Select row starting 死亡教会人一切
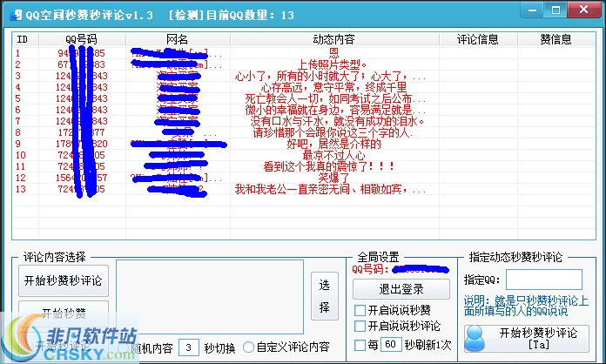606x364 pixels. pos(304,98)
